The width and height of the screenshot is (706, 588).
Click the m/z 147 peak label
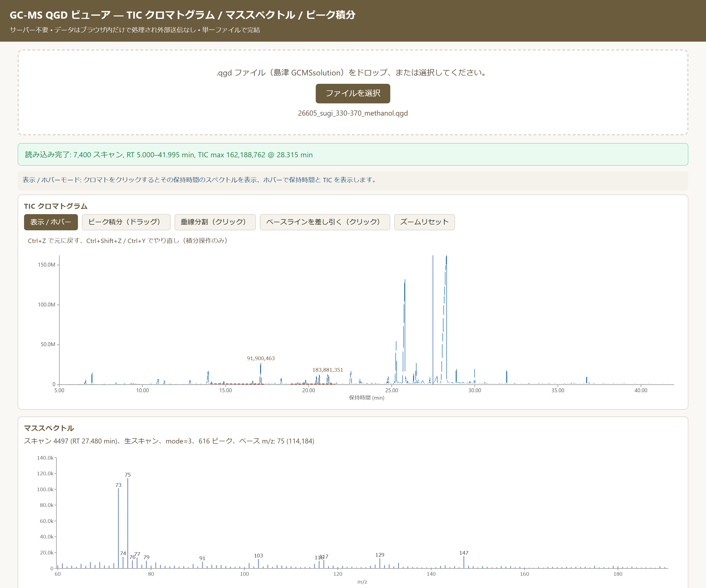coord(464,553)
